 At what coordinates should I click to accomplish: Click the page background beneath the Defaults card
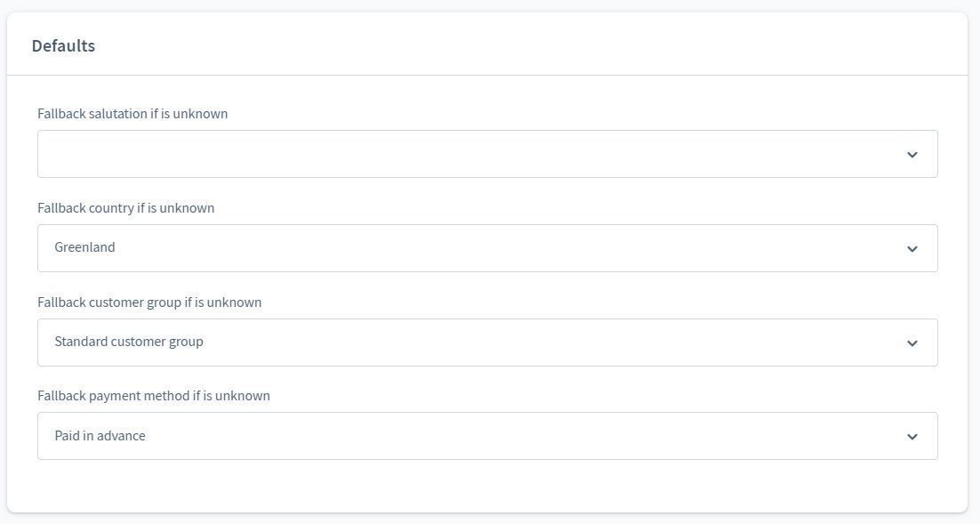489,520
